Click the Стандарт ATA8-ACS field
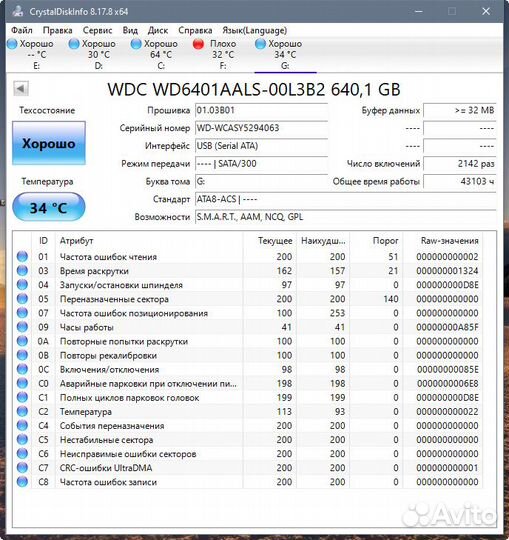Screen dimensions: 509x540 coord(345,199)
